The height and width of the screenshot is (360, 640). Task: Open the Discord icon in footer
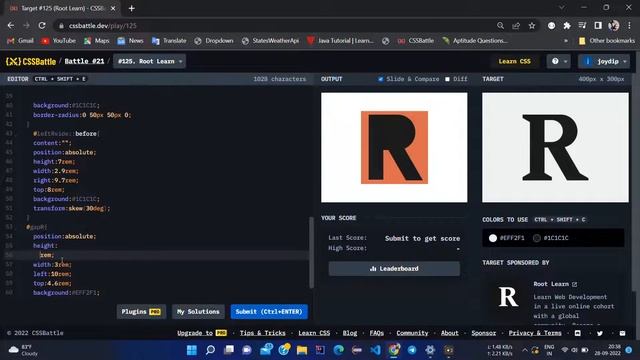pos(578,333)
